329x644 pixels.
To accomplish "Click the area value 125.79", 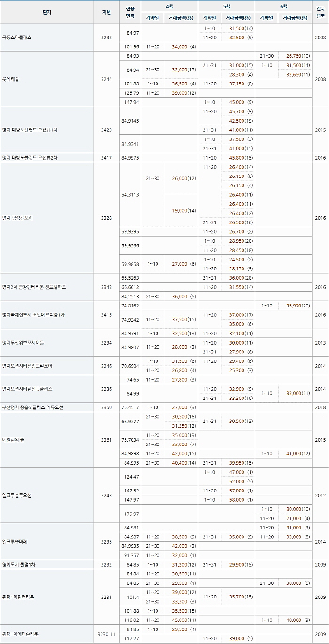I will pos(132,93).
